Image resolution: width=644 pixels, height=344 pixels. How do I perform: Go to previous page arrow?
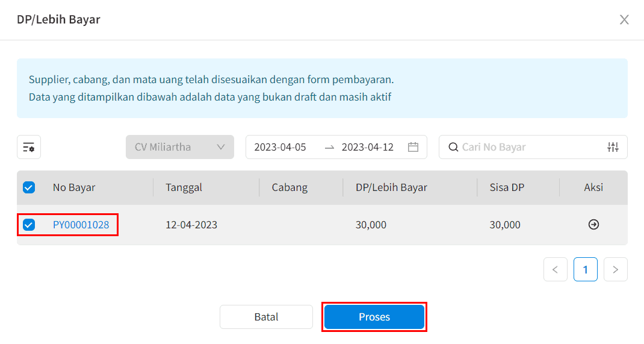point(556,270)
